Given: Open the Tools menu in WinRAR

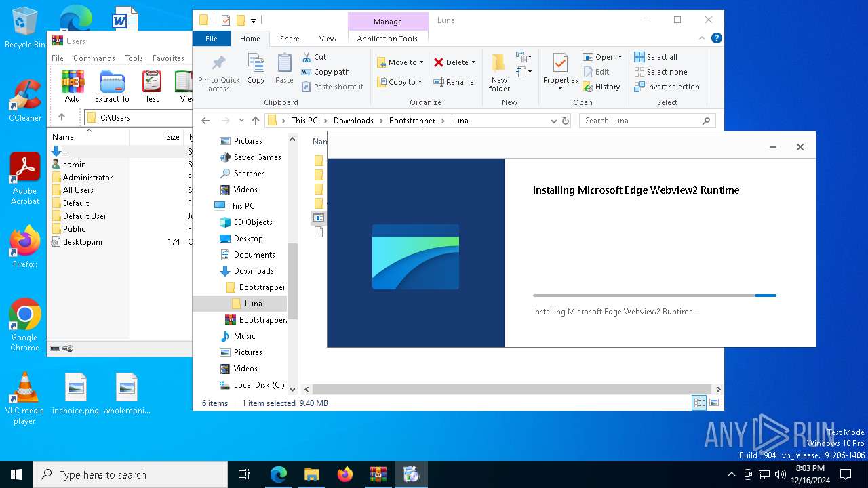Looking at the screenshot, I should tap(134, 58).
